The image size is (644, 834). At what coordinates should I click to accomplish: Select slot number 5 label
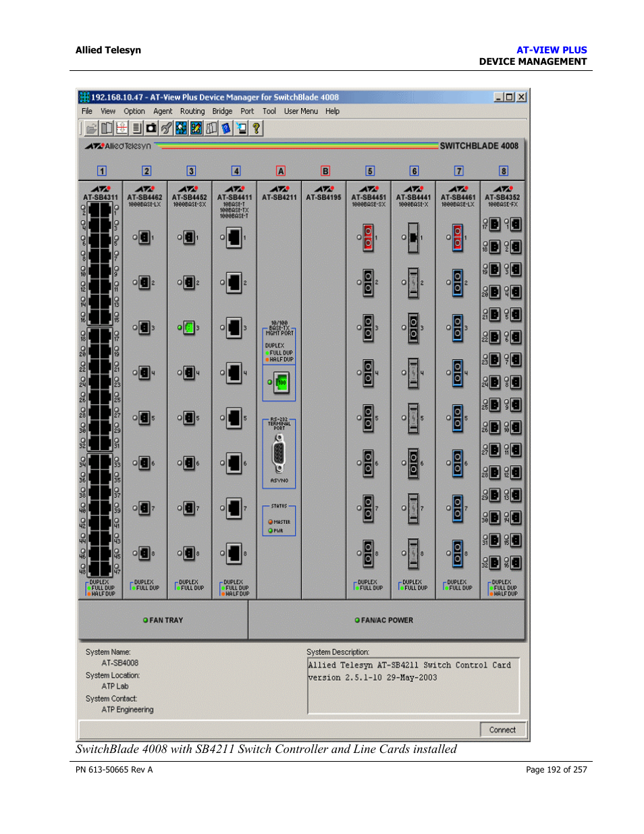point(370,171)
